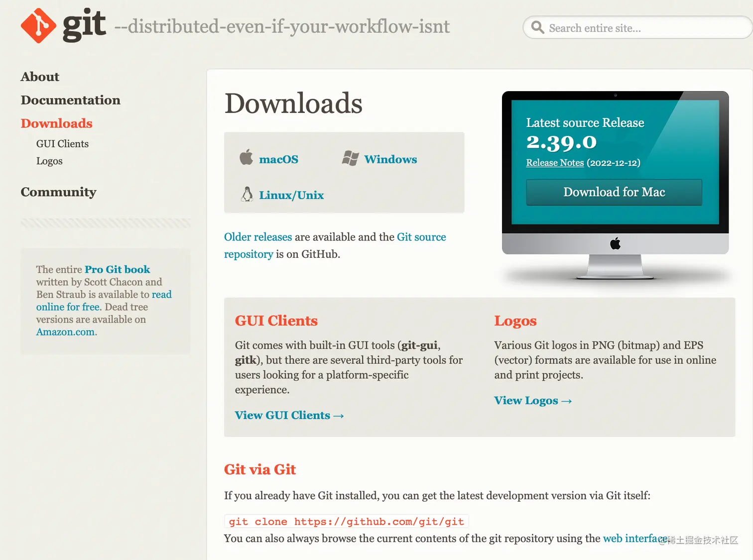The width and height of the screenshot is (753, 560).
Task: Open the web interface link
Action: 635,539
